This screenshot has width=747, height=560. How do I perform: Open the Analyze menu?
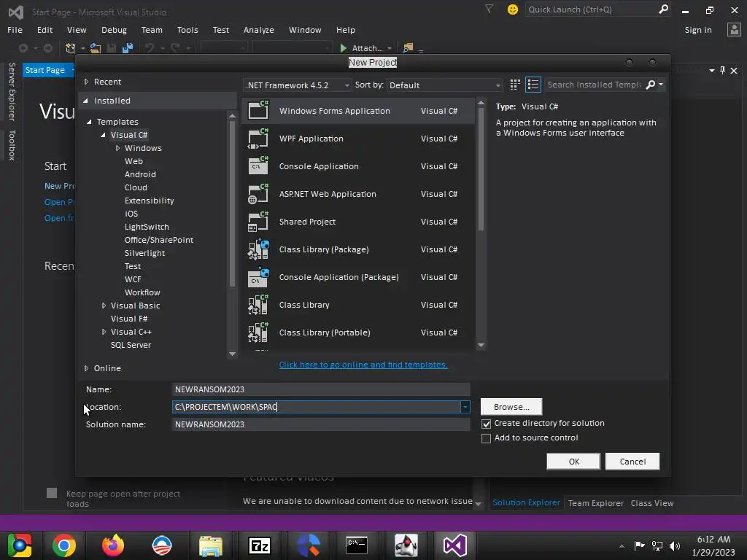259,29
